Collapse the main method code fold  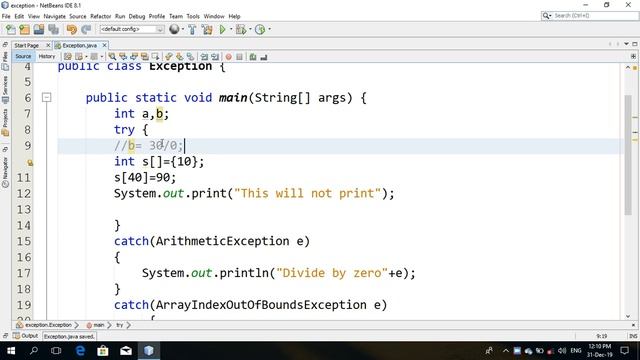click(x=47, y=97)
